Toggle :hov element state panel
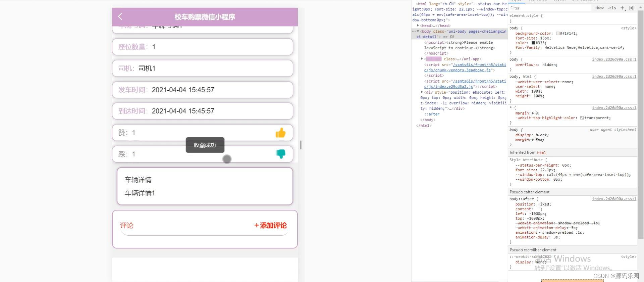Viewport: 644px width, 282px height. (599, 8)
